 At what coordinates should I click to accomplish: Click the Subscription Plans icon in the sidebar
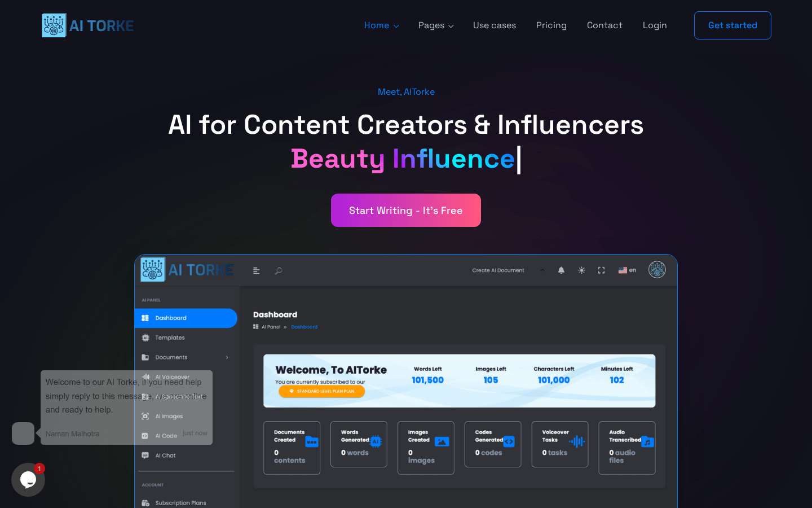(145, 503)
